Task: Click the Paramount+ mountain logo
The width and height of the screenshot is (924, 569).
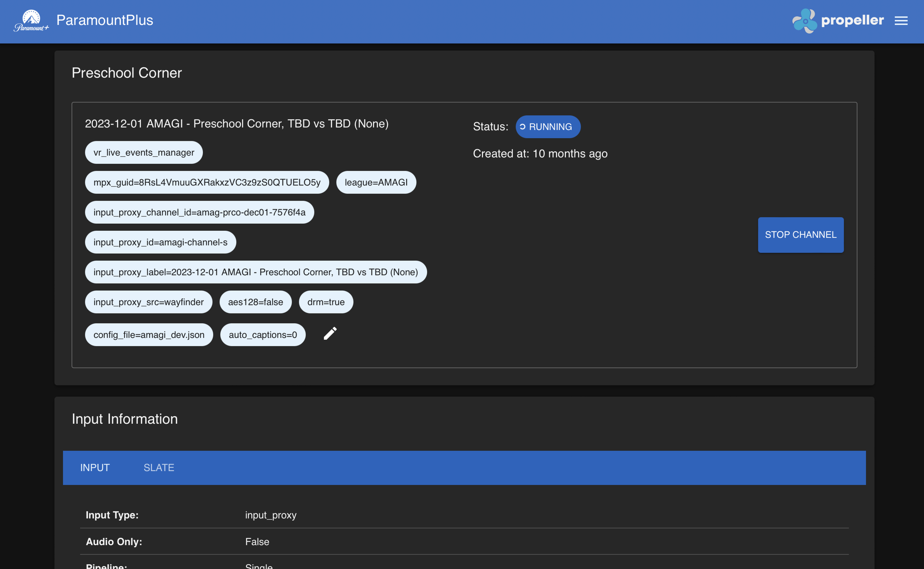Action: [31, 20]
